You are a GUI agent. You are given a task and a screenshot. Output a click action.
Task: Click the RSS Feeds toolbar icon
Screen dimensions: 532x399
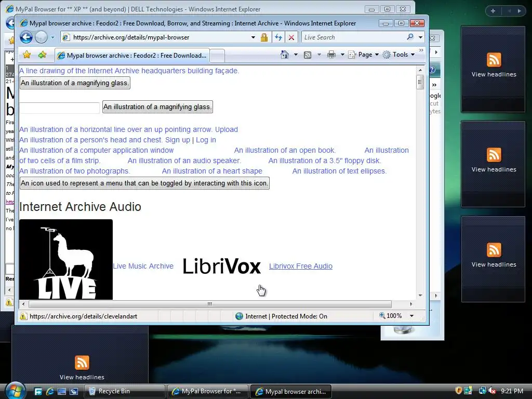[308, 55]
